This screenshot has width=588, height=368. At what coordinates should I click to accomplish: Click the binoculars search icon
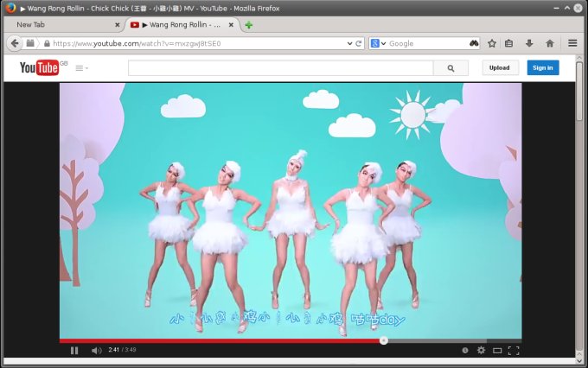coord(474,43)
